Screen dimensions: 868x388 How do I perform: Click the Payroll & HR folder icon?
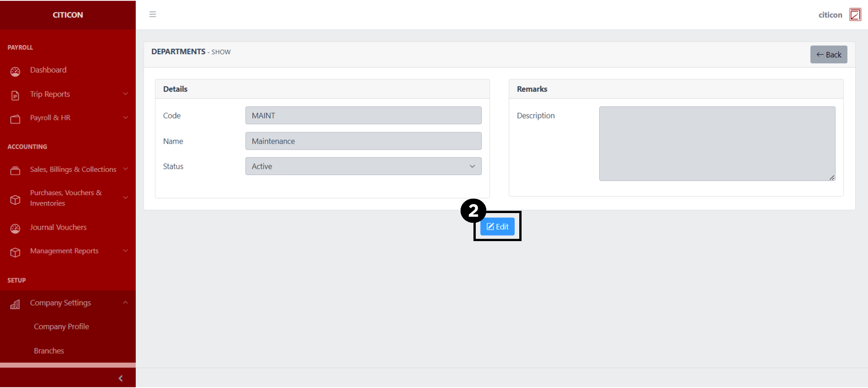tap(16, 119)
